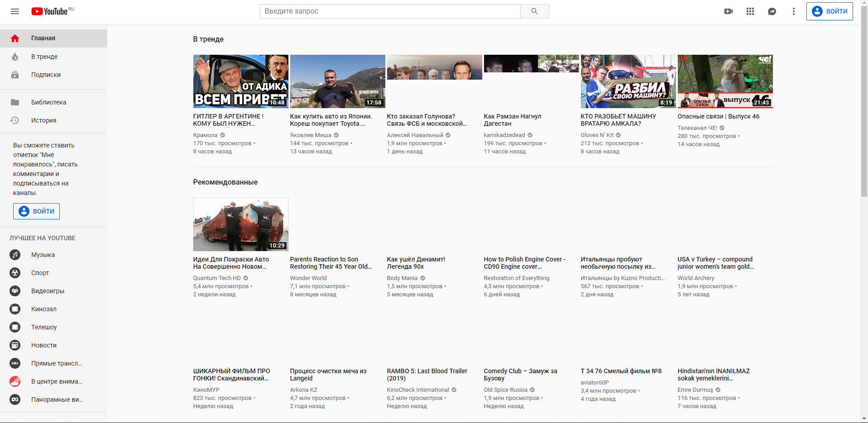Image resolution: width=868 pixels, height=423 pixels.
Task: Open Подписки in the sidebar
Action: click(53, 75)
